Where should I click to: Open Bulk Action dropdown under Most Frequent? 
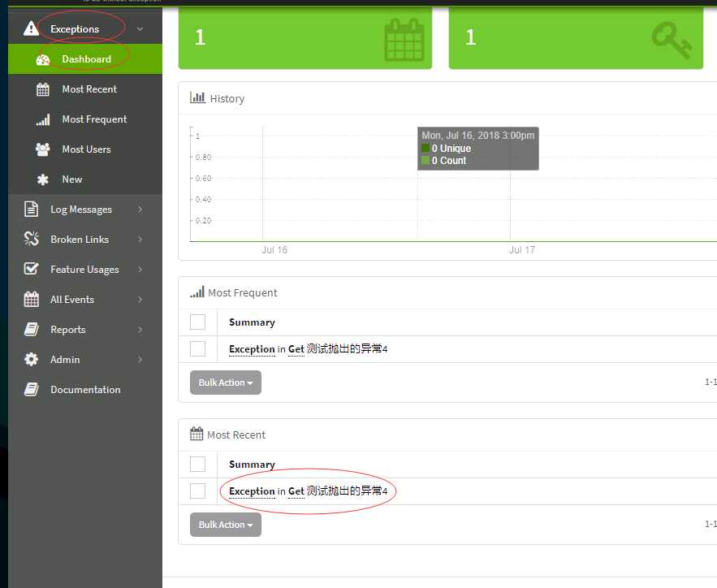click(x=226, y=383)
